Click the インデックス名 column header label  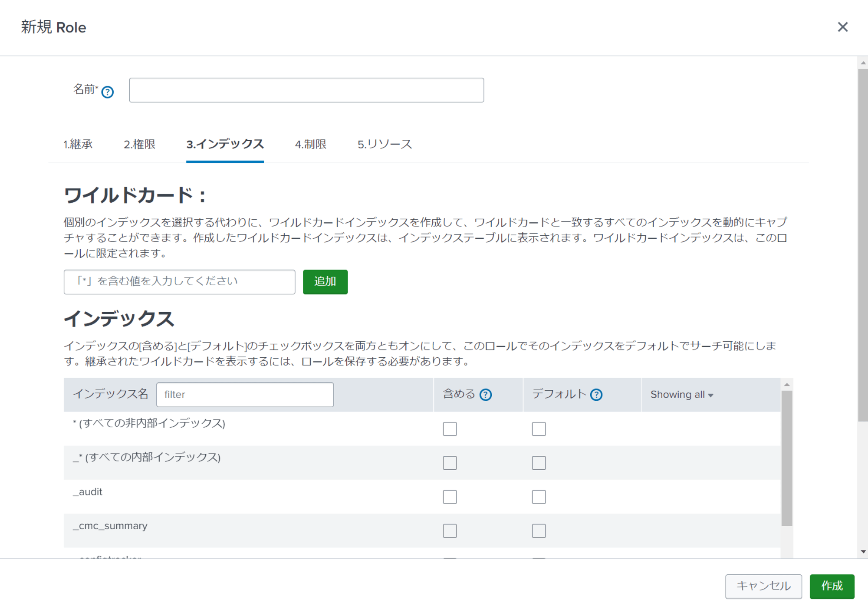pyautogui.click(x=111, y=394)
